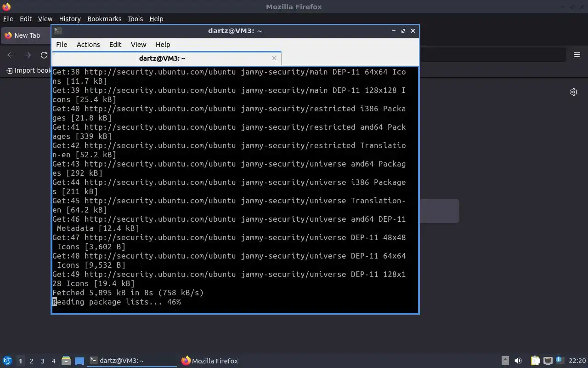Click the Get:40 line in terminal
Viewport: 588px width, 368px height.
click(229, 113)
